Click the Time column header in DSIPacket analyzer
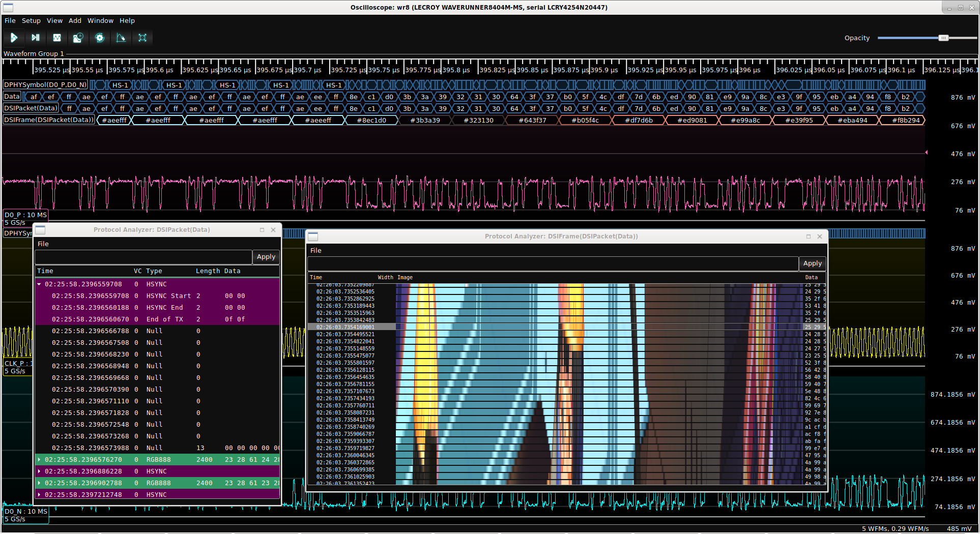 [x=45, y=271]
